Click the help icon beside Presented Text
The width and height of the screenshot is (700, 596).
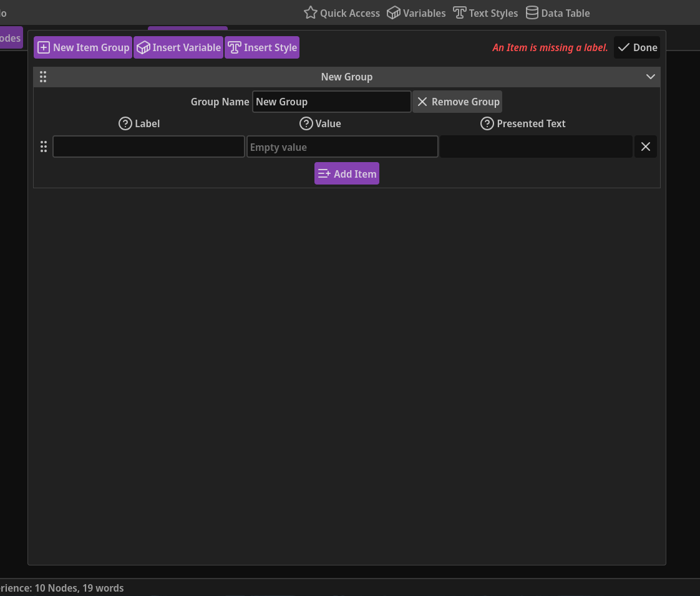tap(487, 123)
